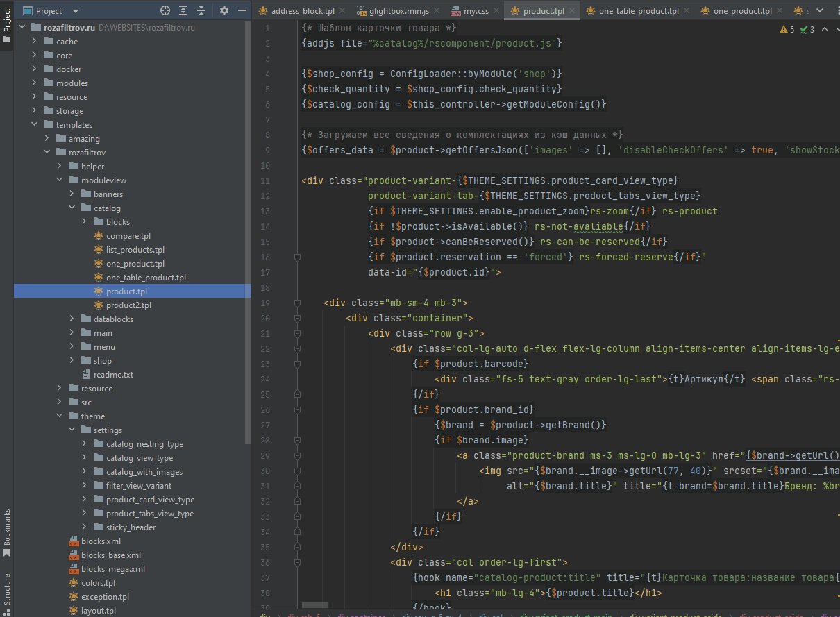Expand the blocks folder under catalog
840x617 pixels.
(84, 222)
